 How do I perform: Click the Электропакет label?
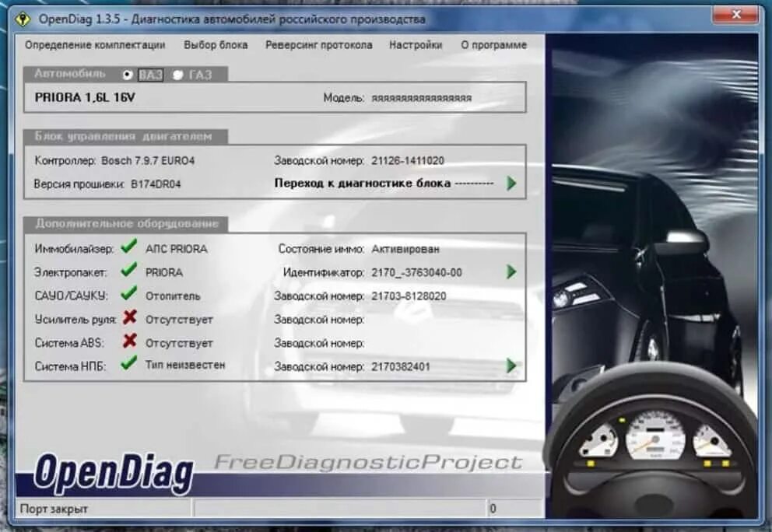[x=70, y=273]
